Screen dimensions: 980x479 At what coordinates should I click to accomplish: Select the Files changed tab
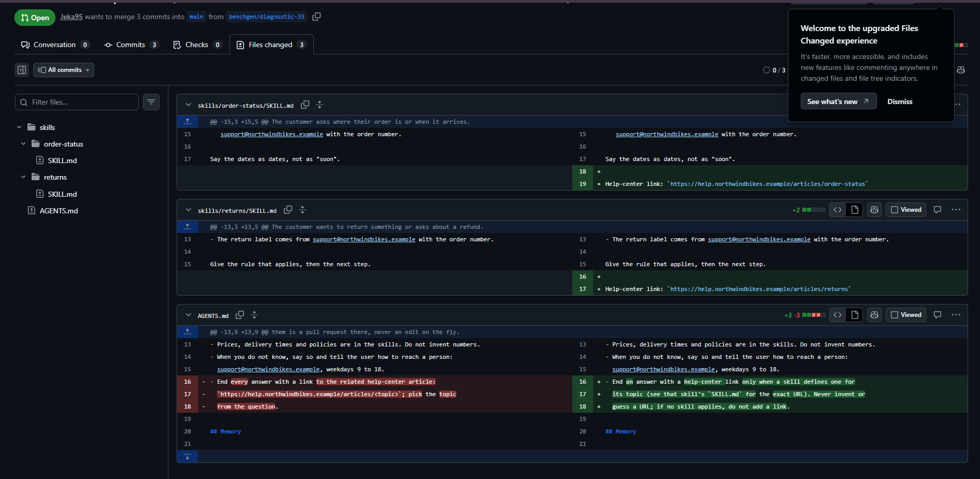(271, 45)
